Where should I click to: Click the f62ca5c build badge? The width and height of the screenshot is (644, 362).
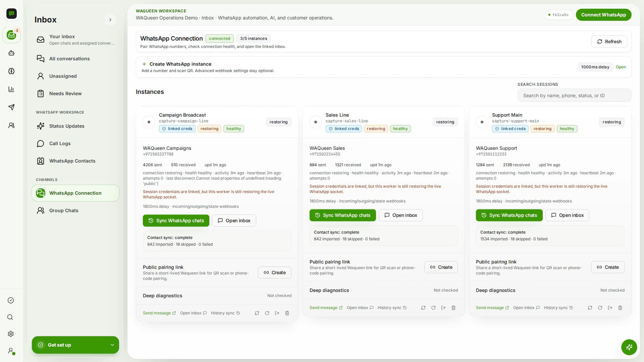click(x=558, y=15)
